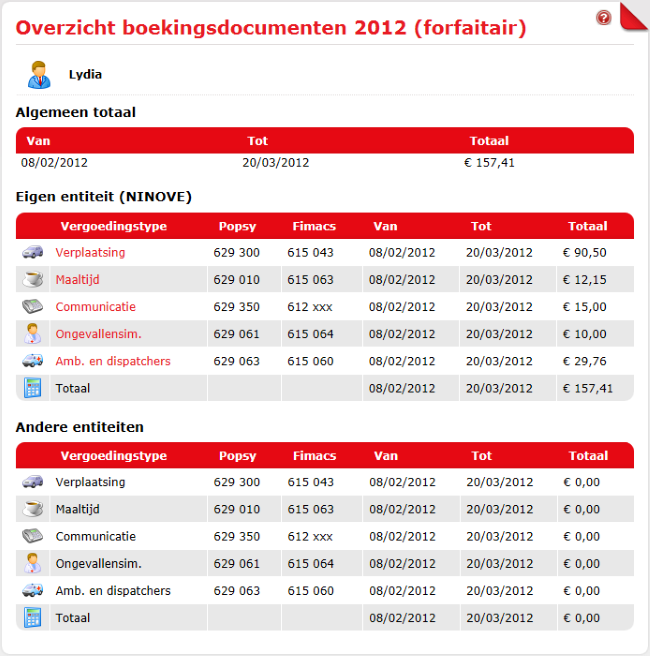650x656 pixels.
Task: Click 629 300 in red Verplaatsing row
Action: coord(237,252)
